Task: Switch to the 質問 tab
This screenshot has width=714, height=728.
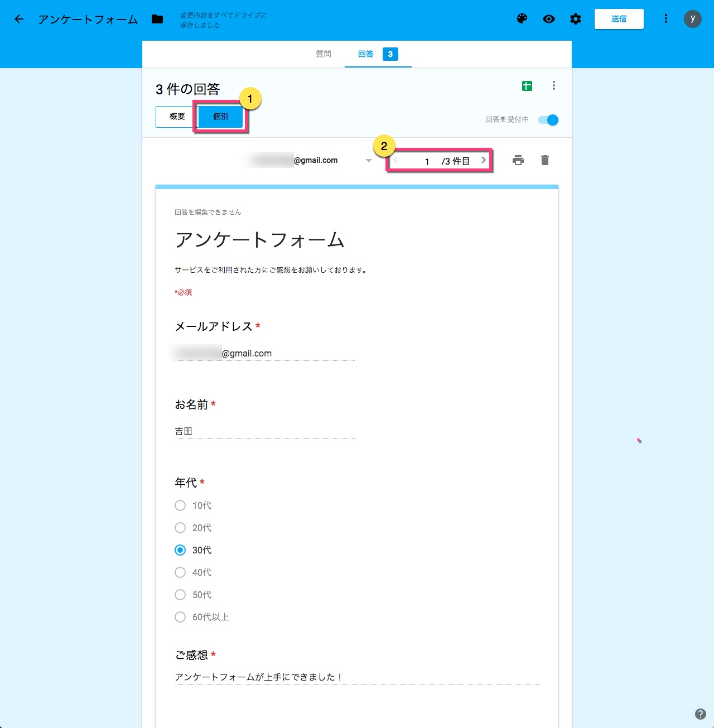Action: coord(324,54)
